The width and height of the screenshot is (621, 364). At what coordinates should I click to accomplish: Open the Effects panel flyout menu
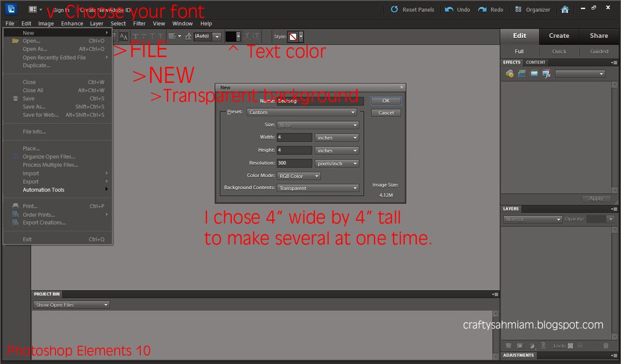(x=614, y=62)
